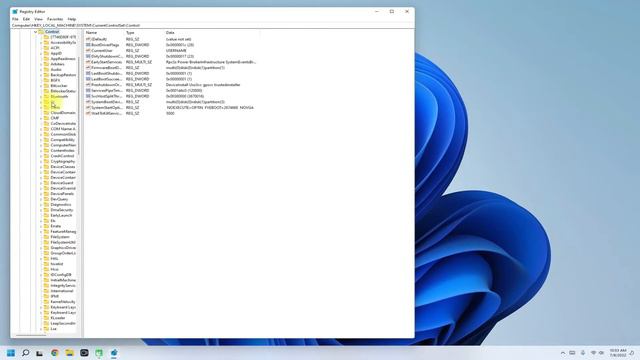Click the CurrentUser string value icon

pos(88,51)
